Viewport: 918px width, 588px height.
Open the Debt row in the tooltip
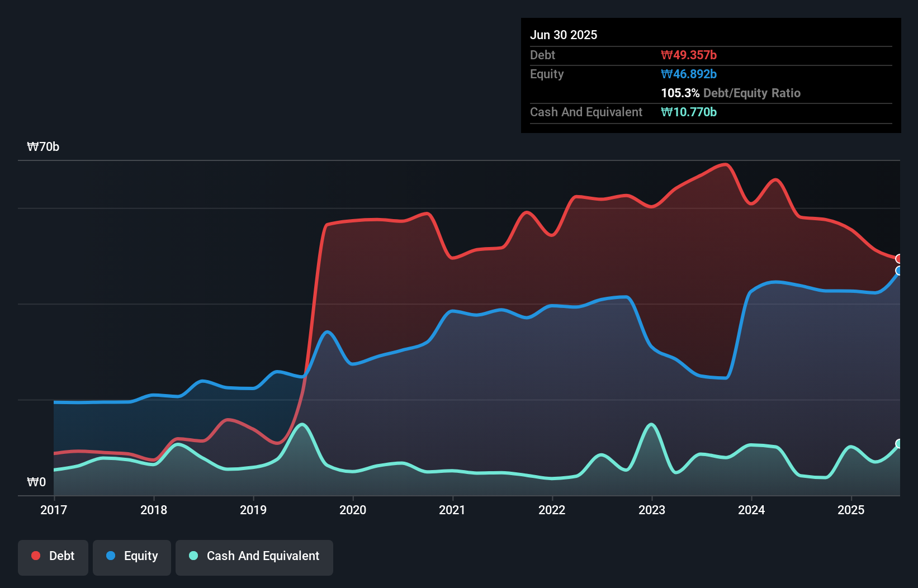point(542,55)
